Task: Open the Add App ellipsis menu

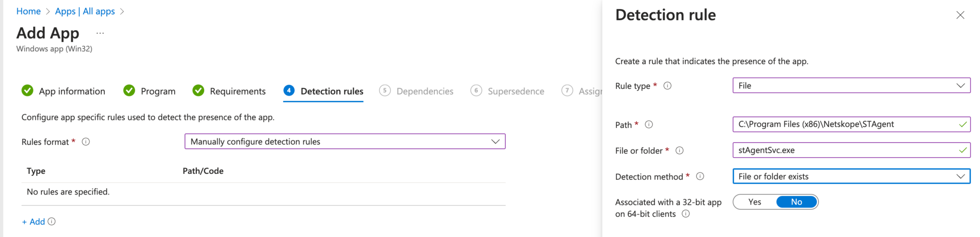Action: [100, 33]
